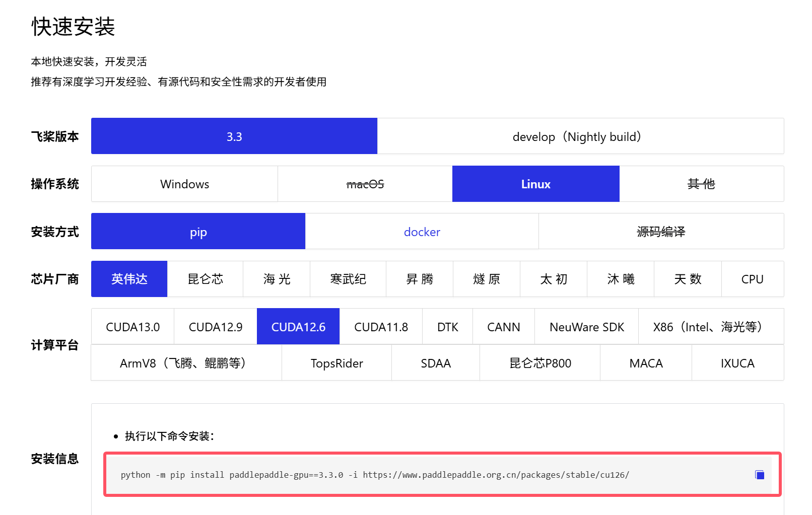812x515 pixels.
Task: Select docker install method
Action: point(422,231)
